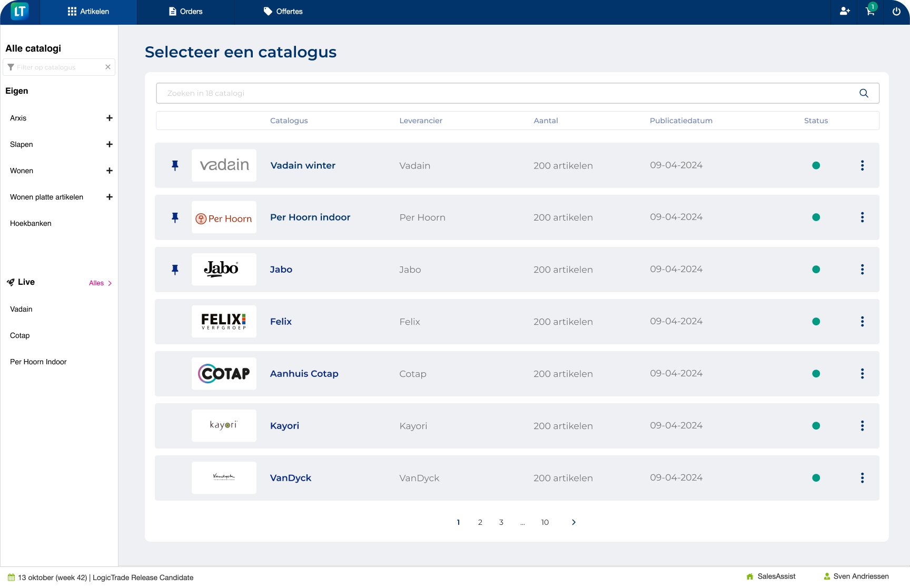This screenshot has height=588, width=910.
Task: Switch to the Orders tab
Action: coord(185,11)
